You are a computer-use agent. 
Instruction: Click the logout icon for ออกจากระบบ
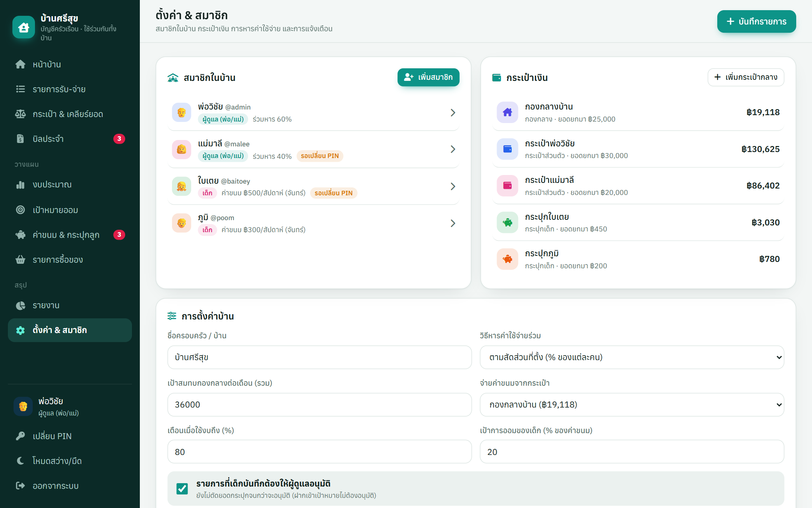point(20,485)
